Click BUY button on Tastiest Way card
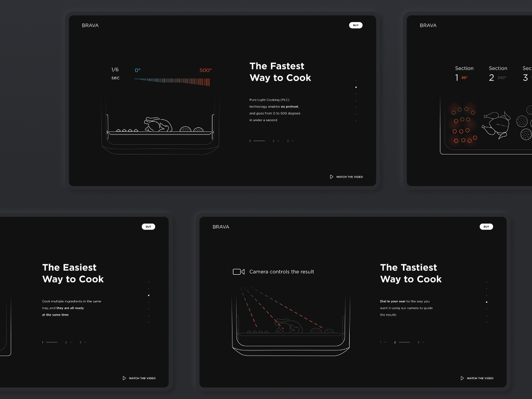 [x=486, y=227]
